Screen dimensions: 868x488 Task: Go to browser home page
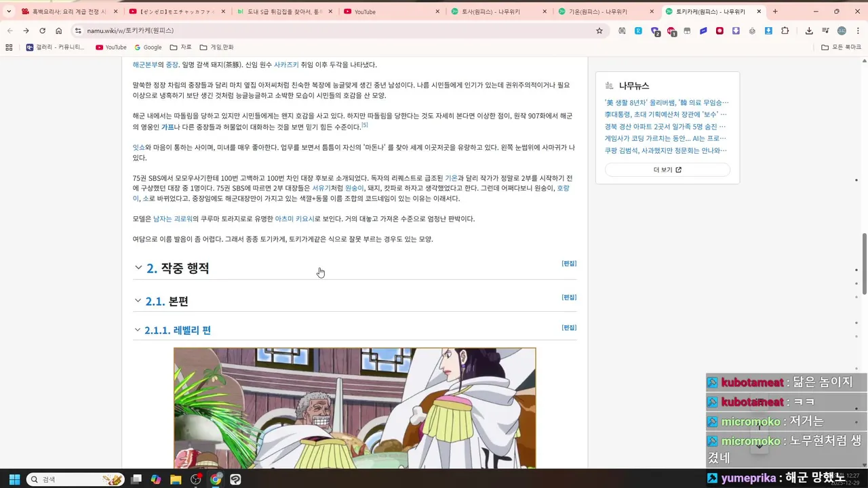[58, 30]
